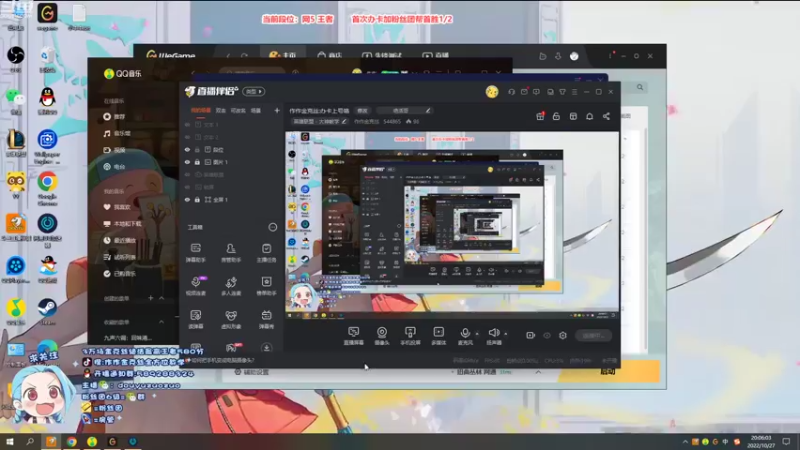The image size is (800, 450).
Task: Create a new playlist with the plus in QQ音乐
Action: pyautogui.click(x=151, y=298)
